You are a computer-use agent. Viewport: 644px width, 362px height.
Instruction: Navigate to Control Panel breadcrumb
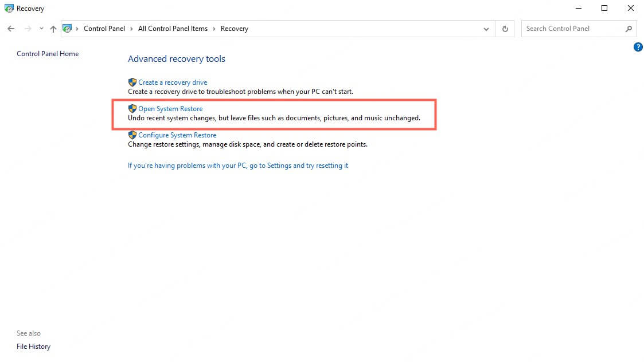pos(104,29)
